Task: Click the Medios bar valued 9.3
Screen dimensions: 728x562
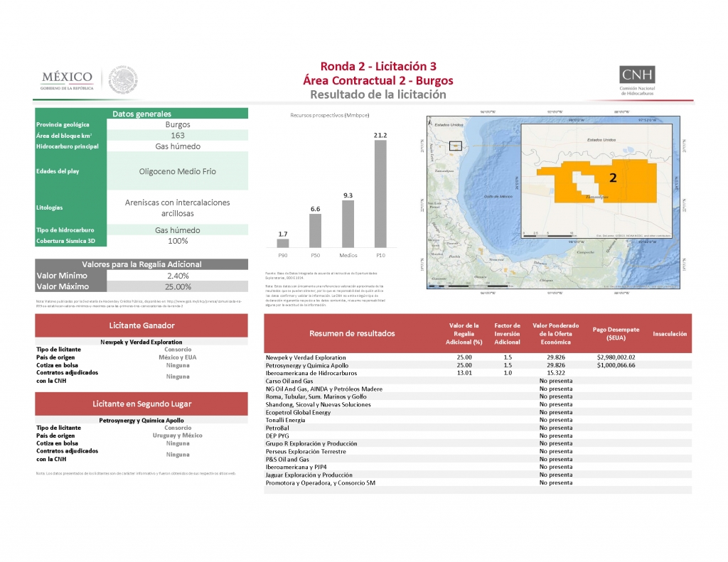Action: tap(348, 223)
